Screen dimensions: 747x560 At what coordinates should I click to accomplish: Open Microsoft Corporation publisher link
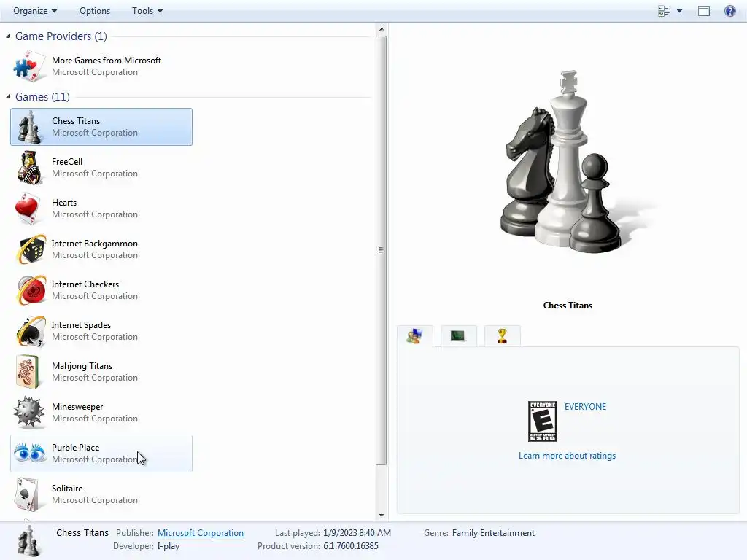tap(201, 533)
